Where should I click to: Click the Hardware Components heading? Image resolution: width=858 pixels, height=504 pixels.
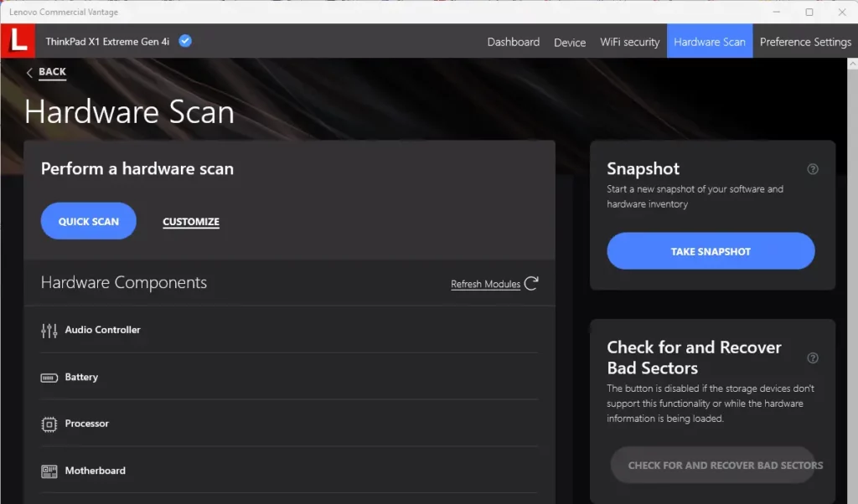[124, 283]
